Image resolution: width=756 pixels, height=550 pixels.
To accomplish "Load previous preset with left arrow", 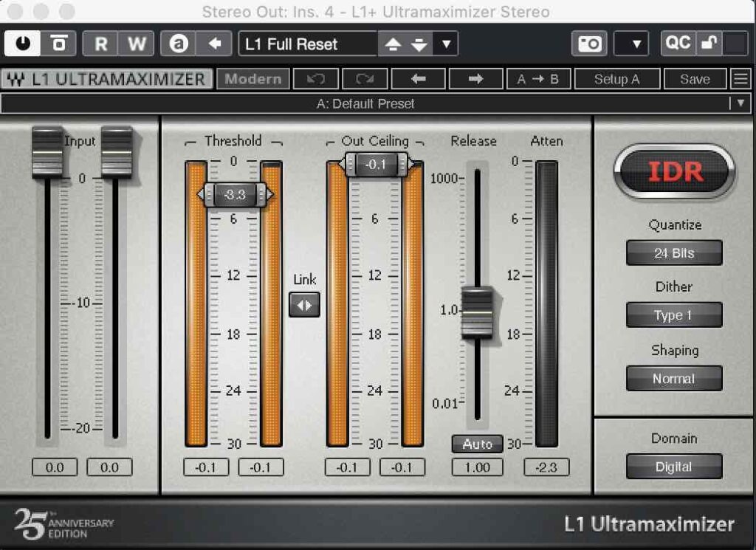I will click(418, 79).
